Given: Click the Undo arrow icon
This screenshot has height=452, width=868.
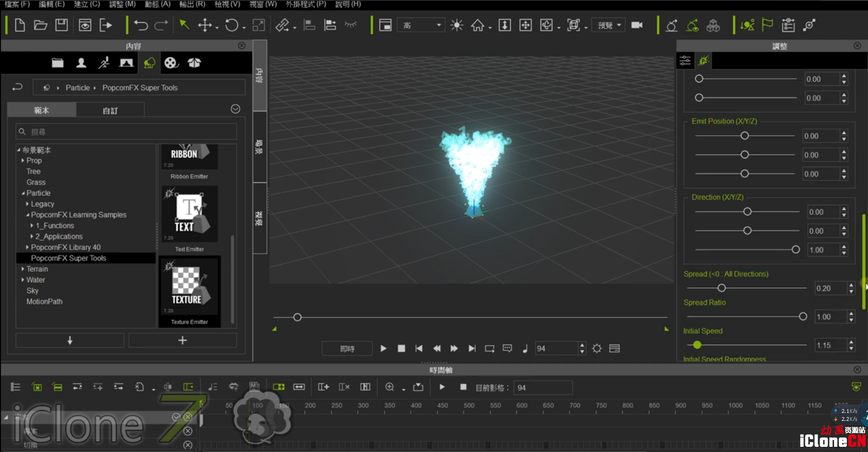Looking at the screenshot, I should [140, 25].
